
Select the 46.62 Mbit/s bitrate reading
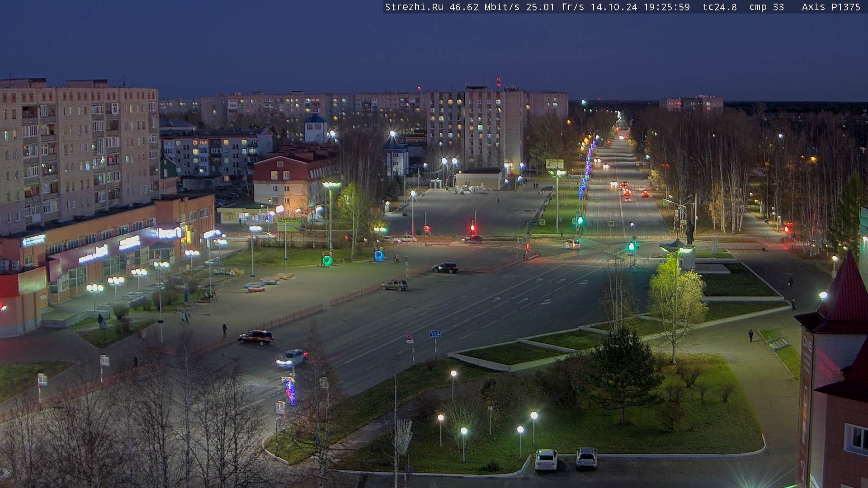pos(484,7)
